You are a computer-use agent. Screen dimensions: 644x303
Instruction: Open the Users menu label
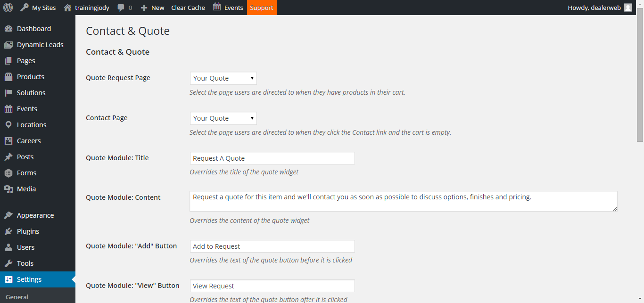coord(25,247)
